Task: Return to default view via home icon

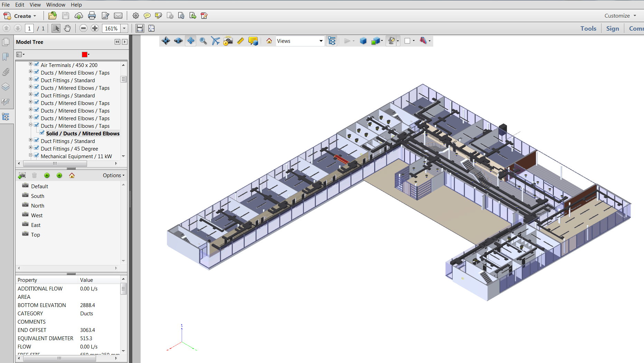Action: click(269, 41)
